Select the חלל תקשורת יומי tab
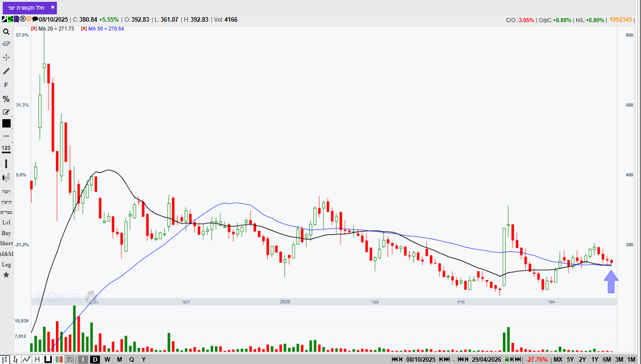Image resolution: width=641 pixels, height=364 pixels. coord(30,8)
